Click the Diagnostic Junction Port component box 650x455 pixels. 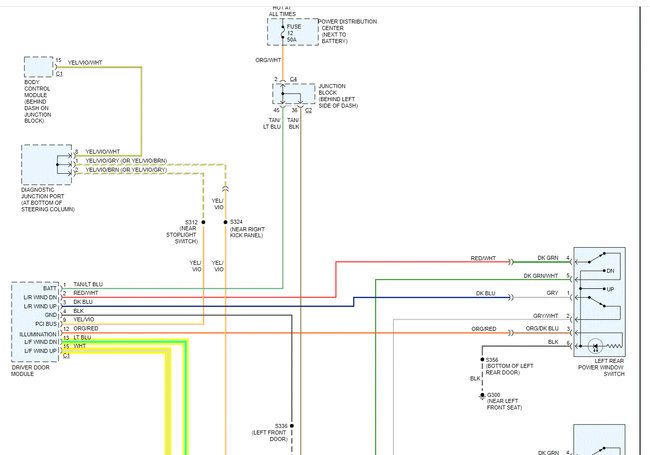pos(47,165)
